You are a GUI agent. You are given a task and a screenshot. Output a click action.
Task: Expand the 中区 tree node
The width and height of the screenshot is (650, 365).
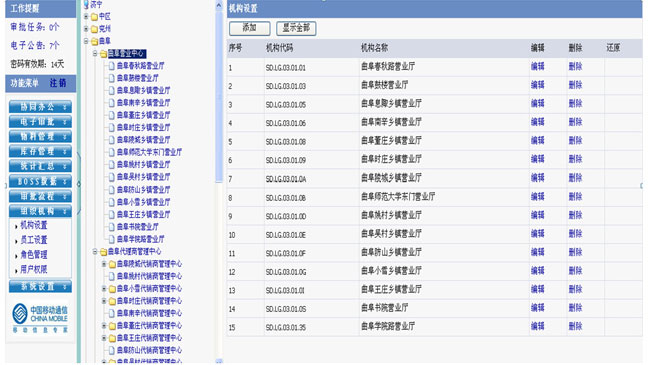pyautogui.click(x=86, y=17)
